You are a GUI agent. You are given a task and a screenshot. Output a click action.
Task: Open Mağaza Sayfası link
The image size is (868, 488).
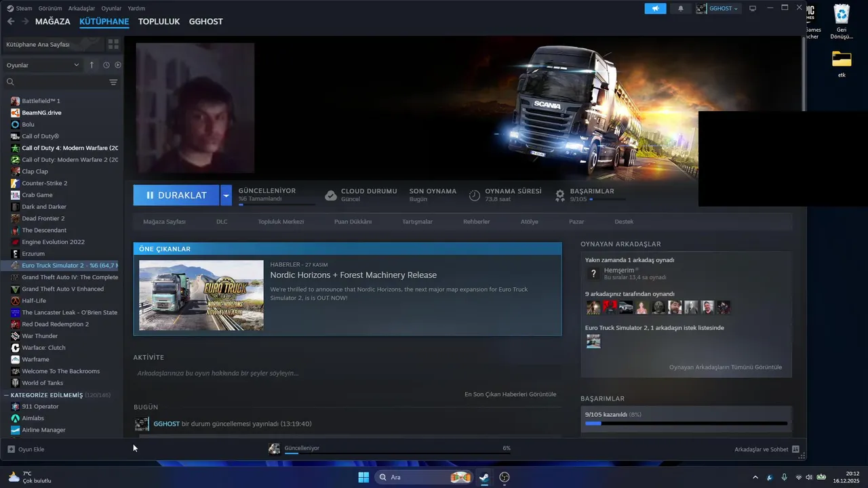click(x=164, y=222)
